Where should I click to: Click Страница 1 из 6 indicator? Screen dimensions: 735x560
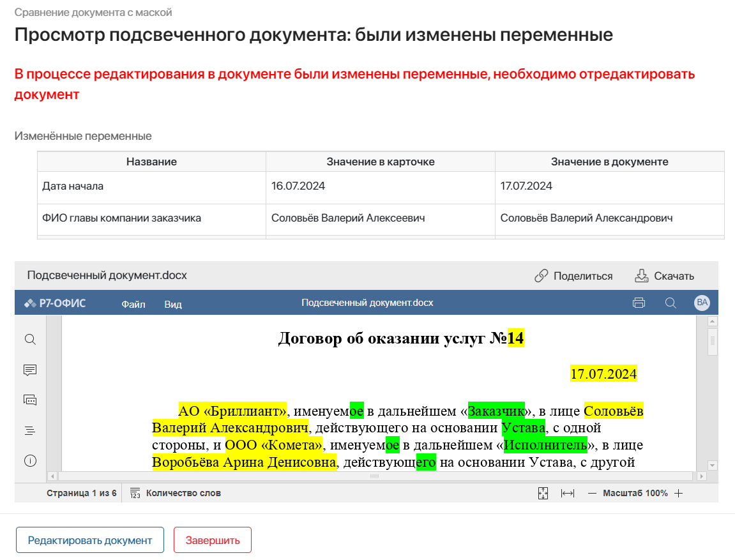[x=82, y=493]
